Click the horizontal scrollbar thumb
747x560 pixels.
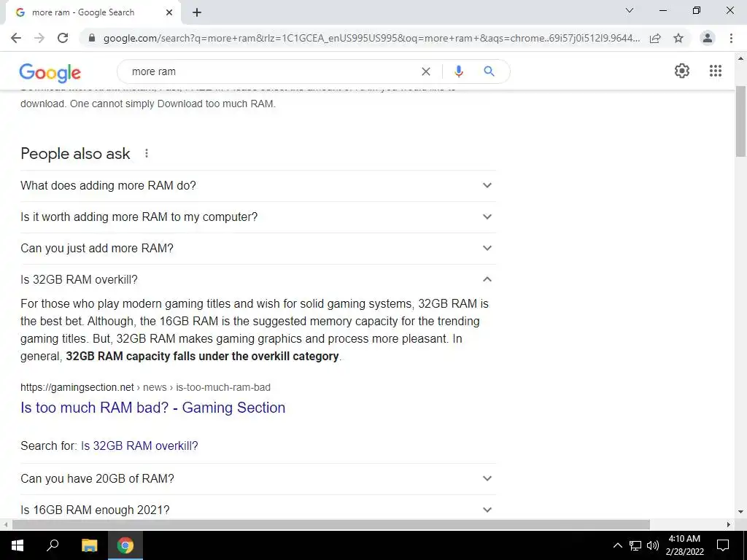point(330,524)
